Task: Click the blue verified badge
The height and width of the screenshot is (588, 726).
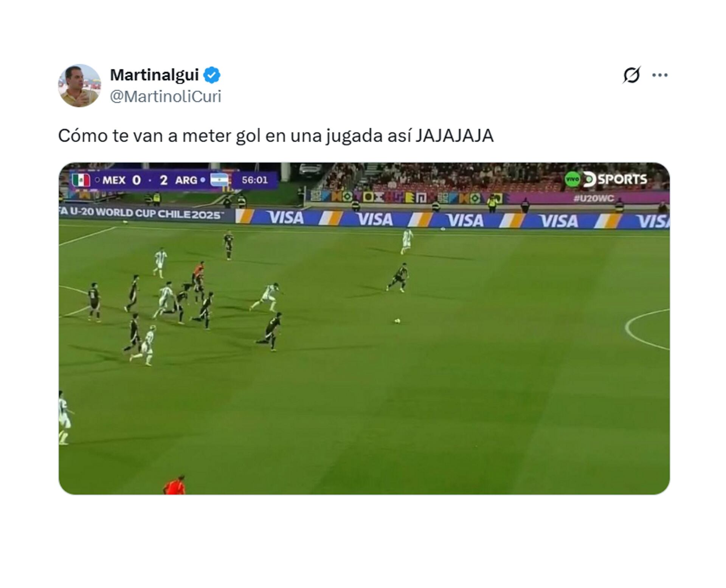Action: [212, 75]
